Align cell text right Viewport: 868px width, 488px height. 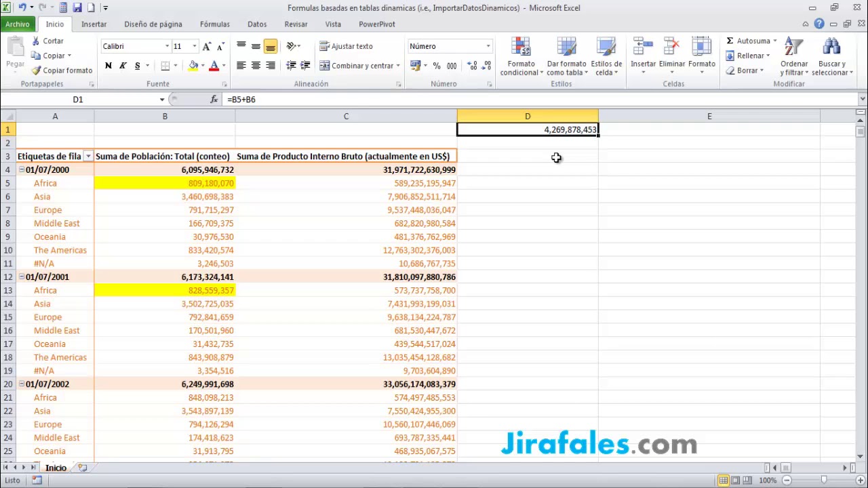click(x=271, y=66)
